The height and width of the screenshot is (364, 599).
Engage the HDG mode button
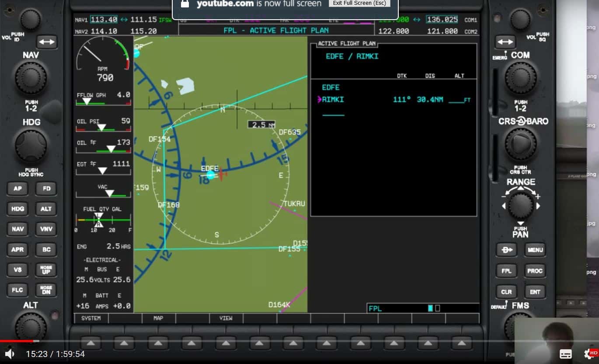pyautogui.click(x=17, y=209)
